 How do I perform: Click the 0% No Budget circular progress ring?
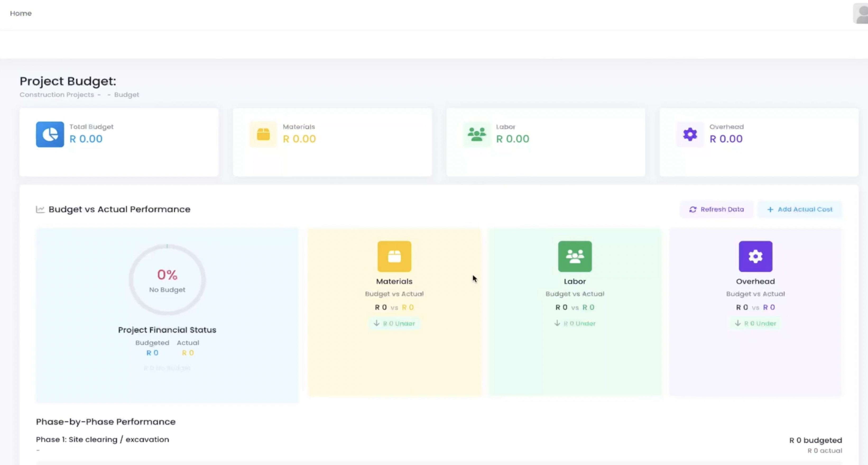point(167,280)
